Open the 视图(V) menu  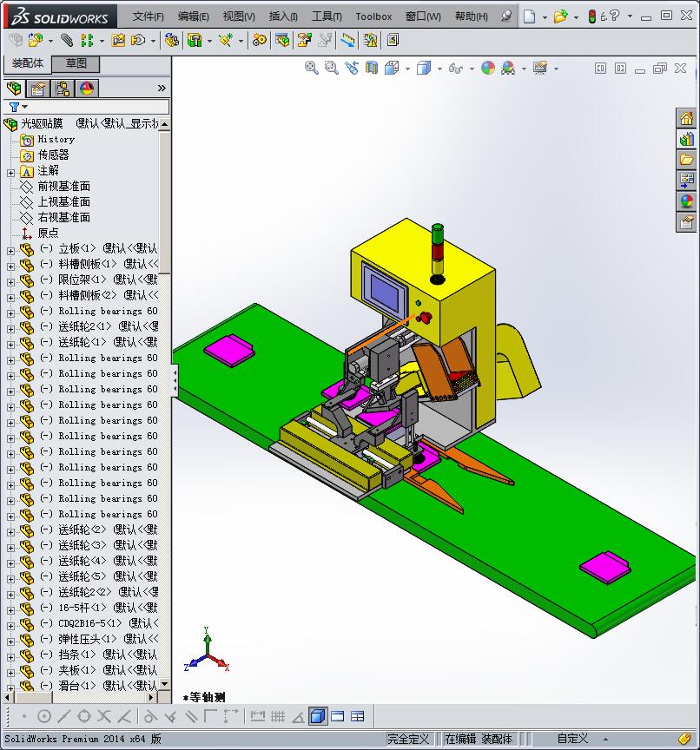[x=239, y=16]
